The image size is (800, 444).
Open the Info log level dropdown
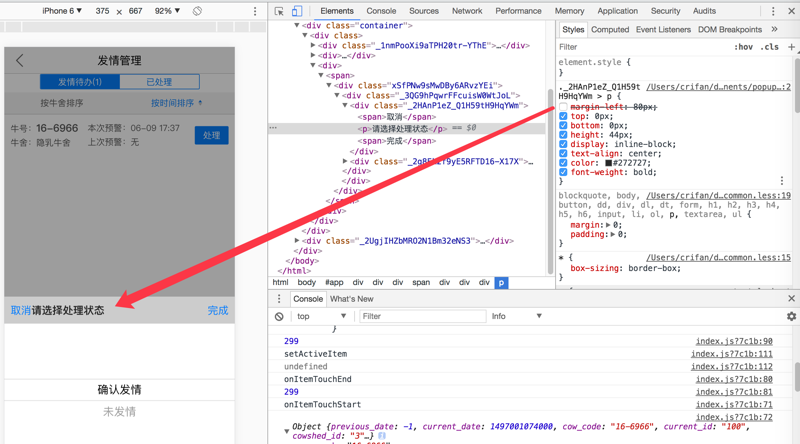click(x=516, y=316)
